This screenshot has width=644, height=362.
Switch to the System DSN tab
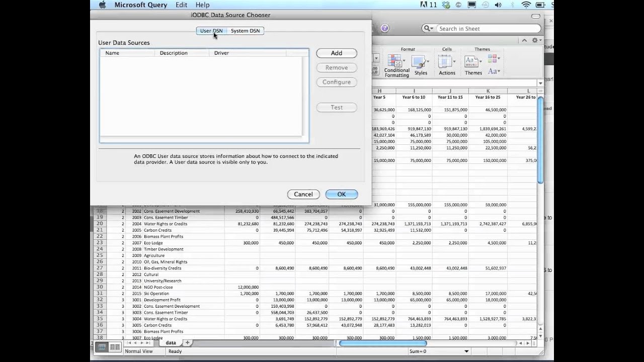click(x=245, y=31)
